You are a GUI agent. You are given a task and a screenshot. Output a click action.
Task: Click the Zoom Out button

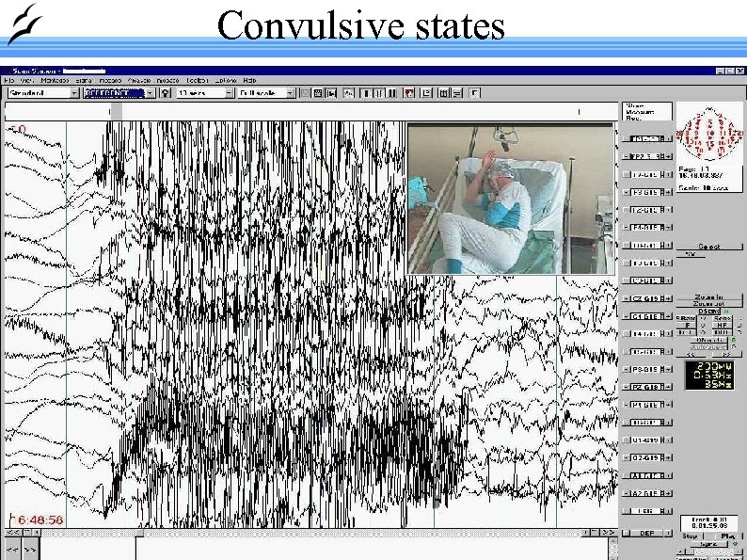[708, 304]
